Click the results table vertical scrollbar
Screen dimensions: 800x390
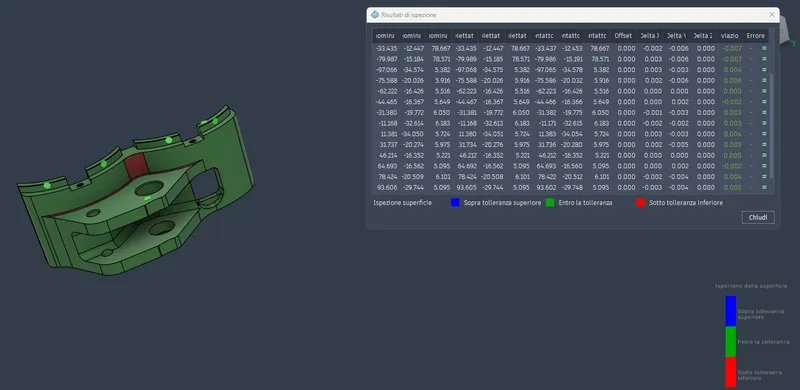pos(772,125)
